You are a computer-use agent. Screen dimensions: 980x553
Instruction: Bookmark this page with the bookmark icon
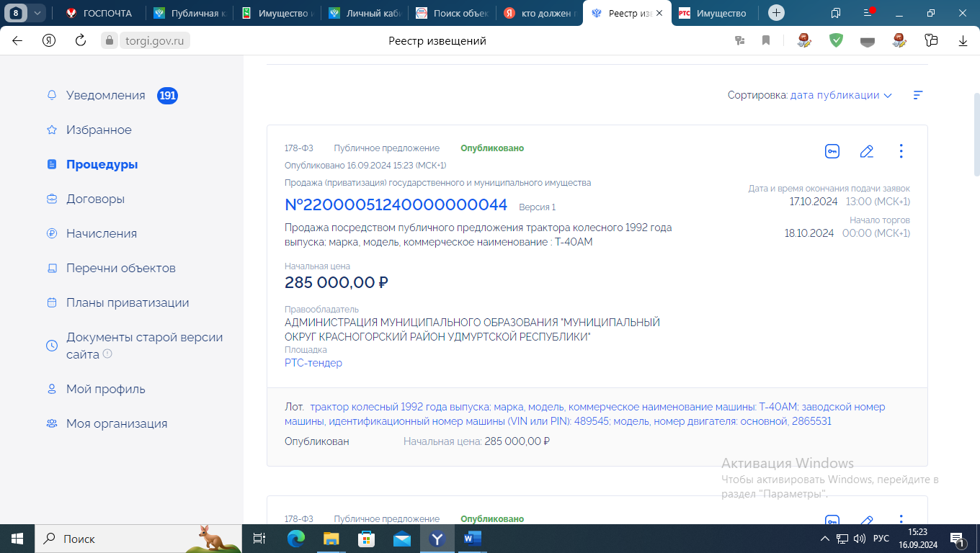click(766, 41)
